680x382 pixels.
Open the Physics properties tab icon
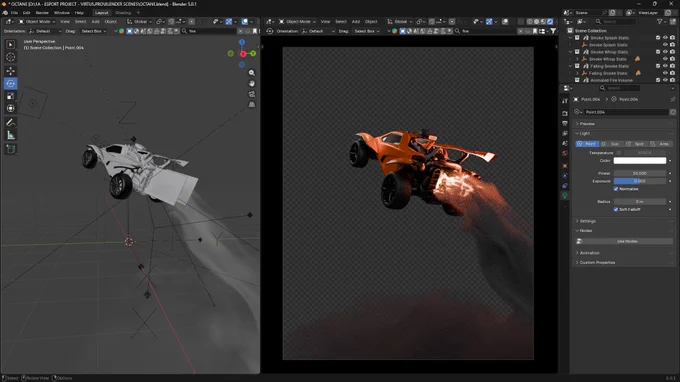565,176
